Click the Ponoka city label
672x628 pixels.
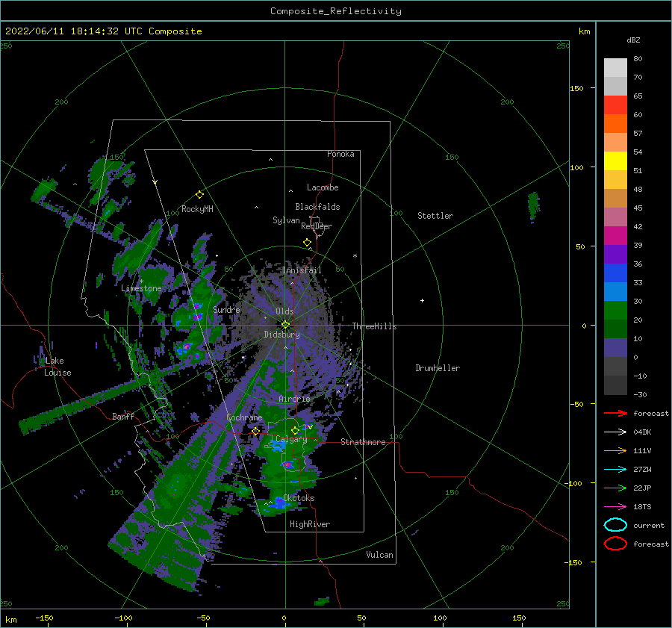(340, 154)
